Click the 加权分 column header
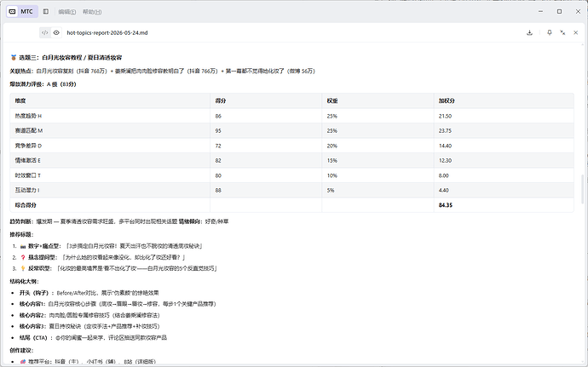 (x=447, y=100)
